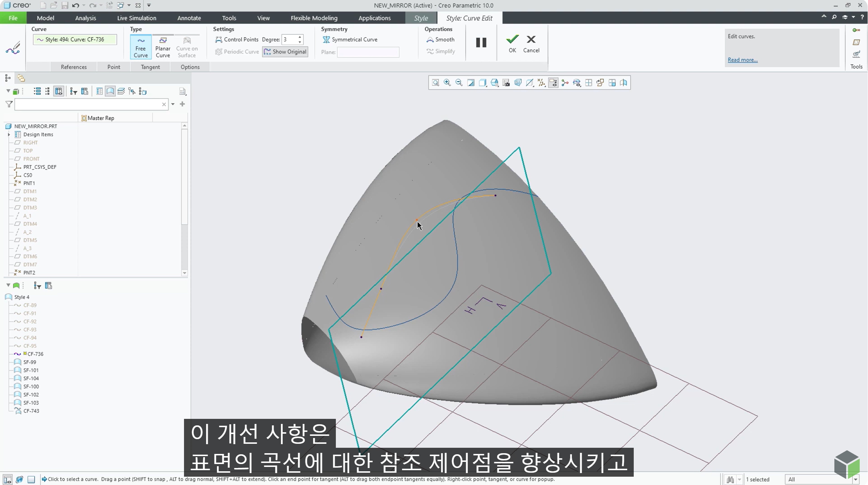
Task: Select CF-736 in the Style tree
Action: pos(35,354)
